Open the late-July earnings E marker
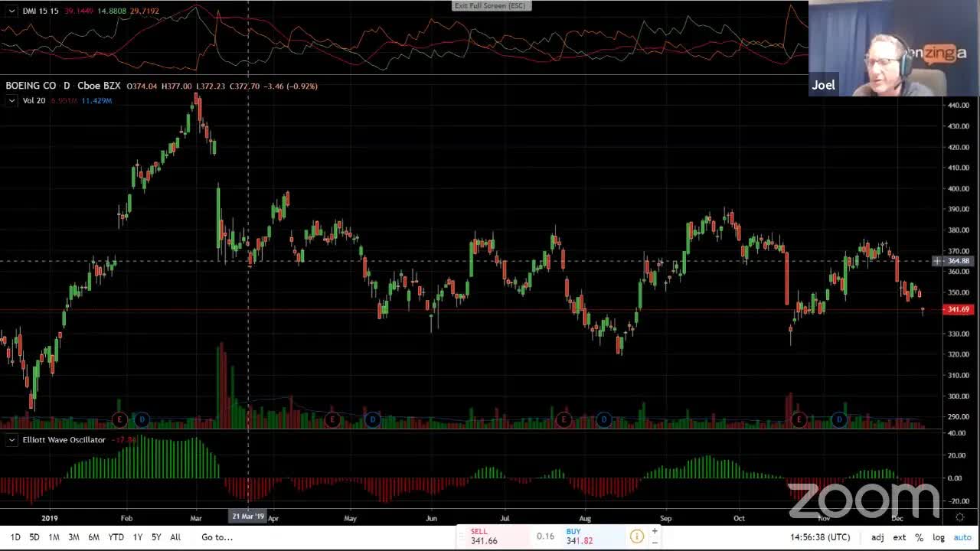The width and height of the screenshot is (980, 551). 563,419
